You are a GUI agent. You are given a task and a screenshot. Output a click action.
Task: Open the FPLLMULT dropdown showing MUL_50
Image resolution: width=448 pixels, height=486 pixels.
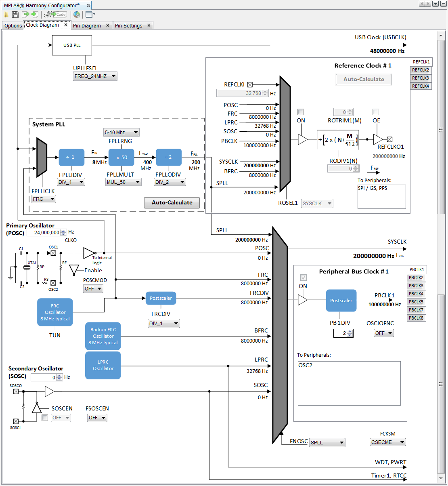[x=123, y=182]
